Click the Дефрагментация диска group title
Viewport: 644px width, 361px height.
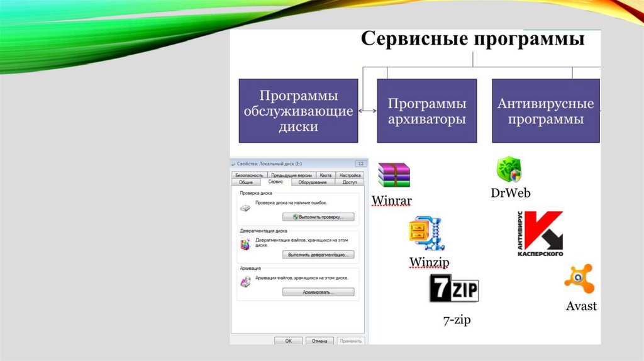264,231
